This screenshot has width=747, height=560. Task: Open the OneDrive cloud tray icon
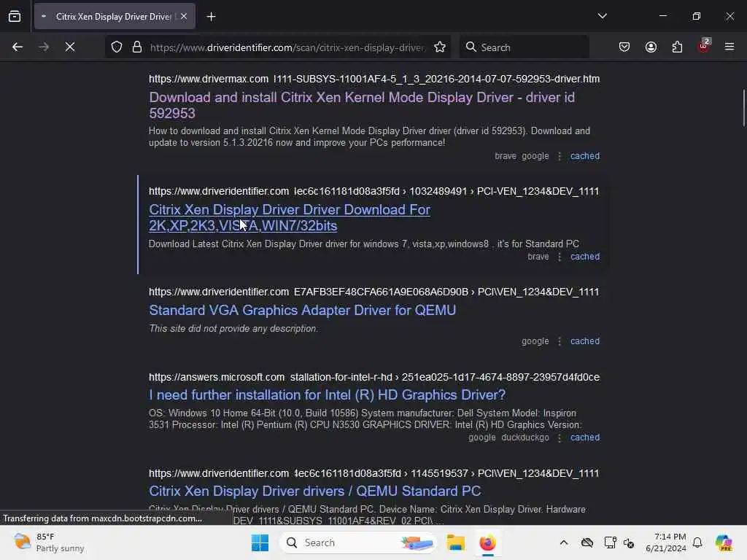[587, 542]
